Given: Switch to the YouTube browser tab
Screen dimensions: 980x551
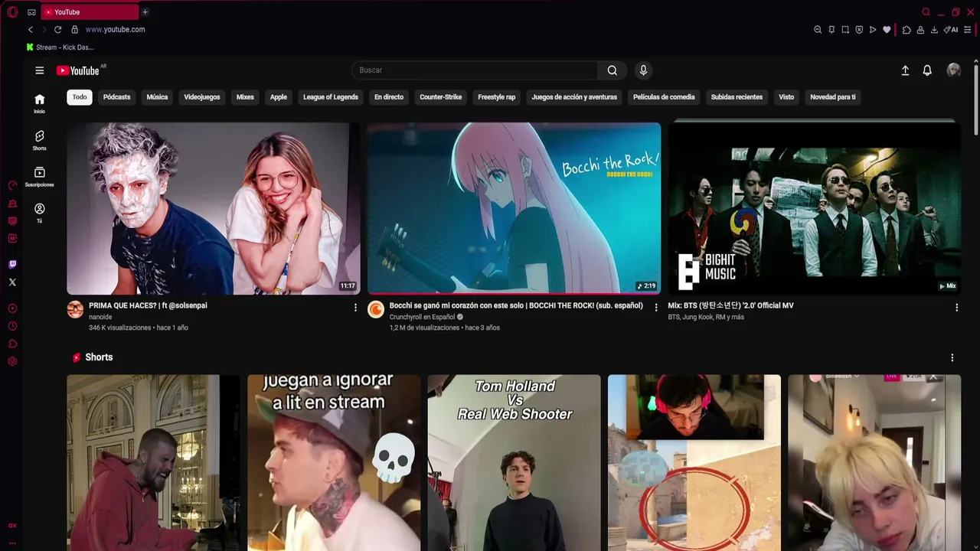Looking at the screenshot, I should [90, 12].
